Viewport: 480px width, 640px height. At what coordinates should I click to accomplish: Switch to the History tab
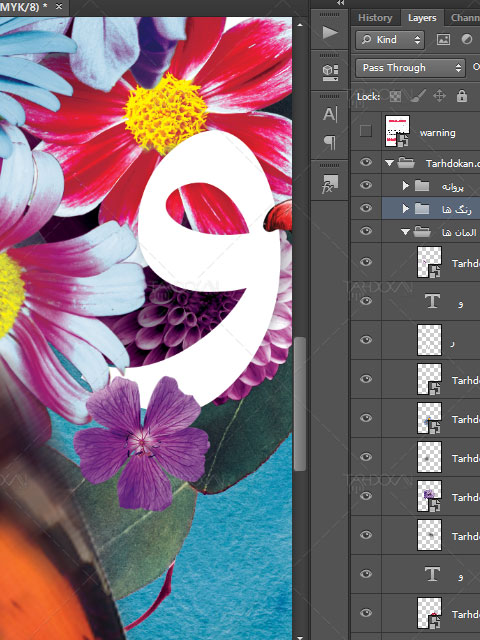pos(375,18)
